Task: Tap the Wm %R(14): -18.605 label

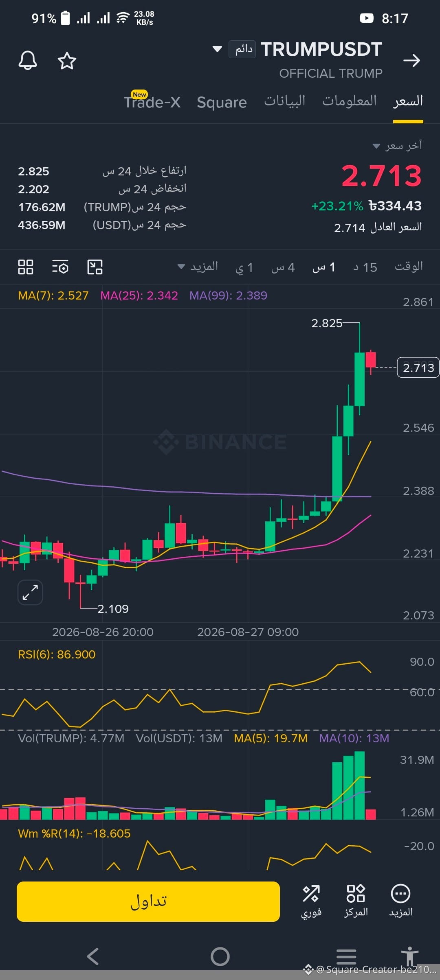Action: (x=74, y=833)
